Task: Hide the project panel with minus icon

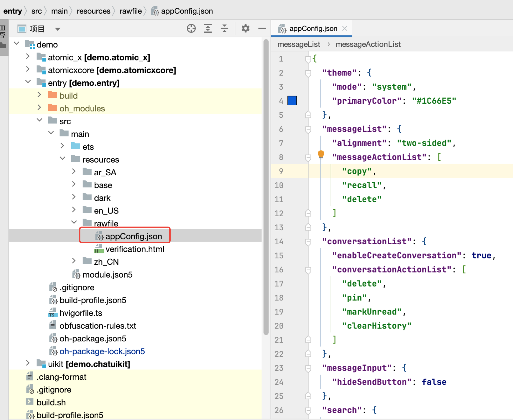Action: (x=262, y=29)
